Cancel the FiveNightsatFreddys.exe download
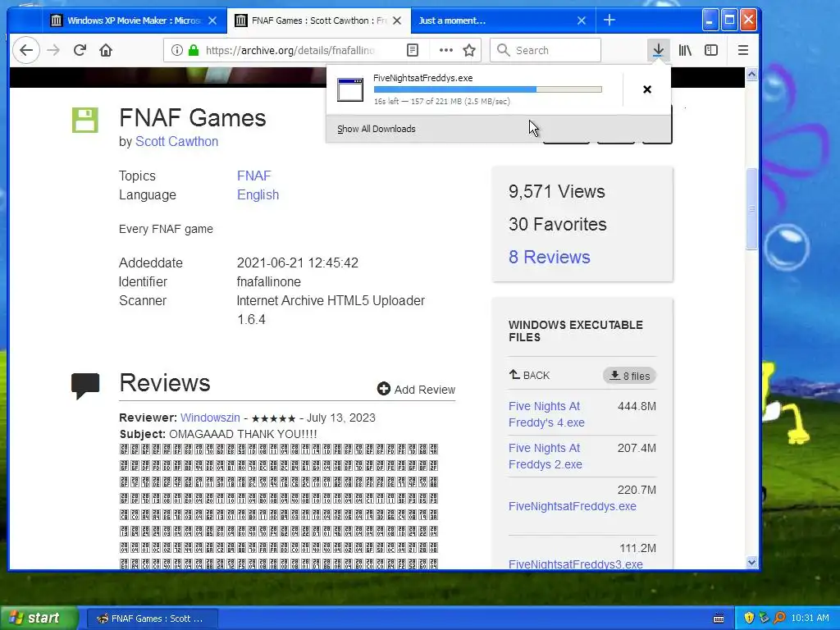Viewport: 840px width, 630px height. (x=647, y=89)
